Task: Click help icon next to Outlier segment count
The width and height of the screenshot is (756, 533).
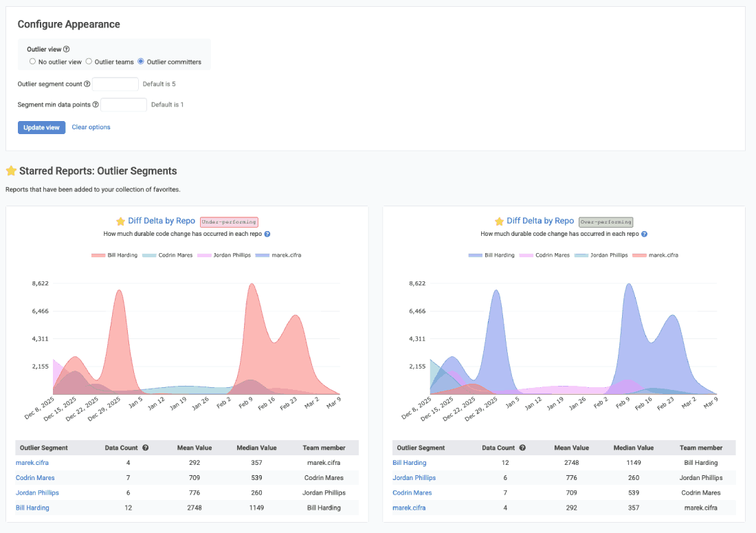Action: pyautogui.click(x=87, y=84)
